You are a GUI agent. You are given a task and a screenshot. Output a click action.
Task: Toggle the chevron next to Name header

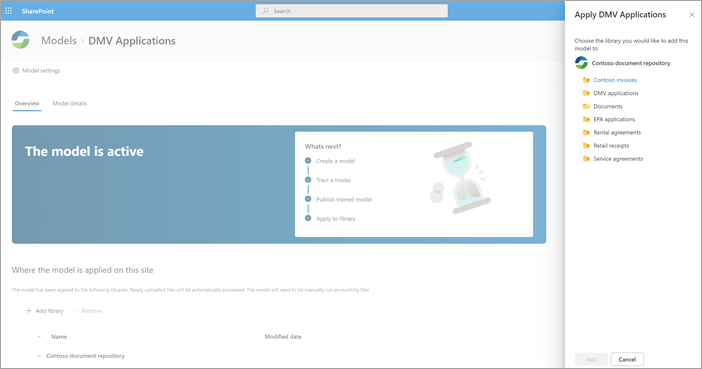[39, 337]
